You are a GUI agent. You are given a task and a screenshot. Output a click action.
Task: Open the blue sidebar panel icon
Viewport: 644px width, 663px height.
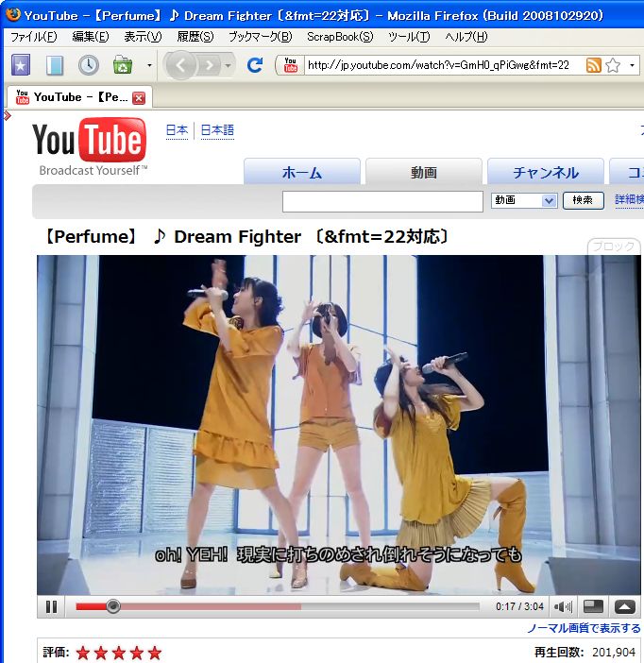pyautogui.click(x=55, y=65)
